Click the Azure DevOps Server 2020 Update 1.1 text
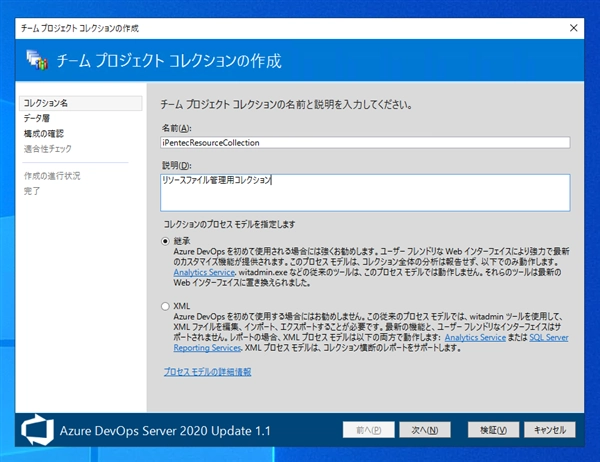The image size is (600, 462). click(x=165, y=431)
